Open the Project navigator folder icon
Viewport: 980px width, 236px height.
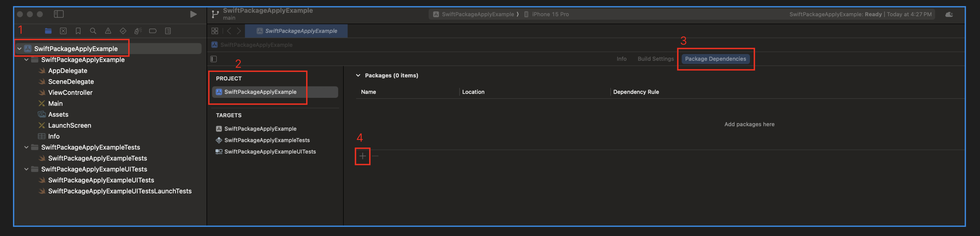coord(48,31)
